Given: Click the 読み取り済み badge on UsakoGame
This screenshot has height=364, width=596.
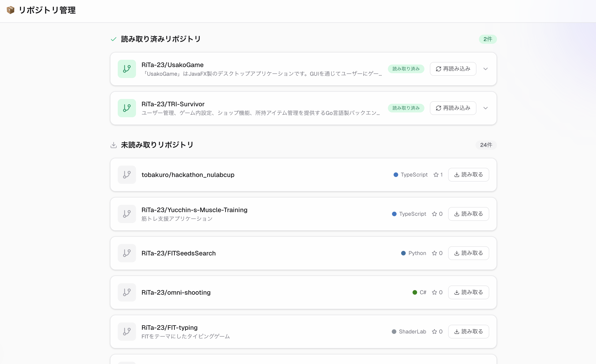Looking at the screenshot, I should pos(406,69).
